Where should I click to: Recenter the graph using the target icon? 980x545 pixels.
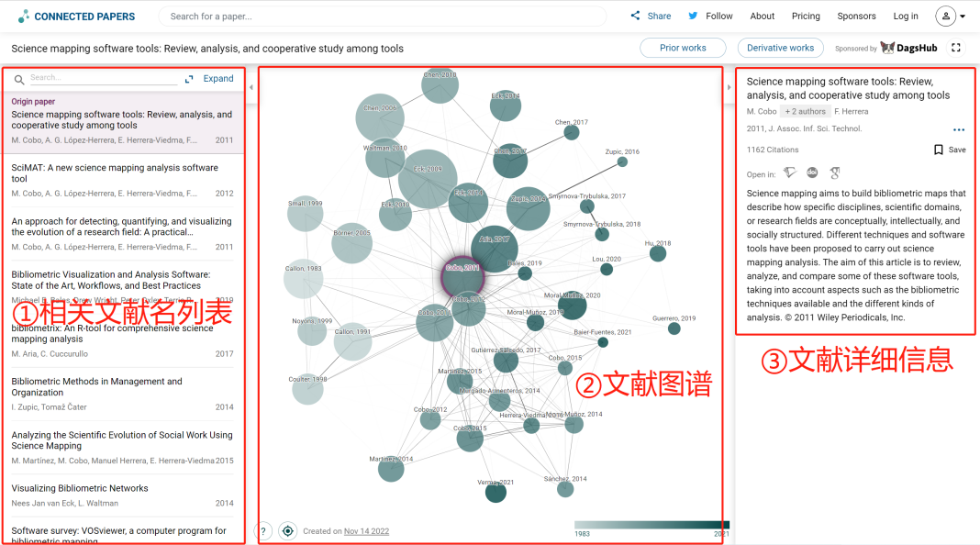[x=287, y=530]
